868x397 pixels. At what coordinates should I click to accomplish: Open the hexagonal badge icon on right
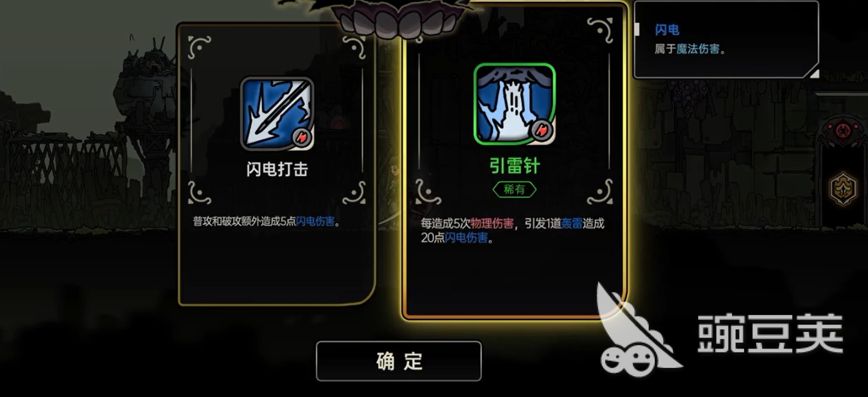tap(843, 189)
